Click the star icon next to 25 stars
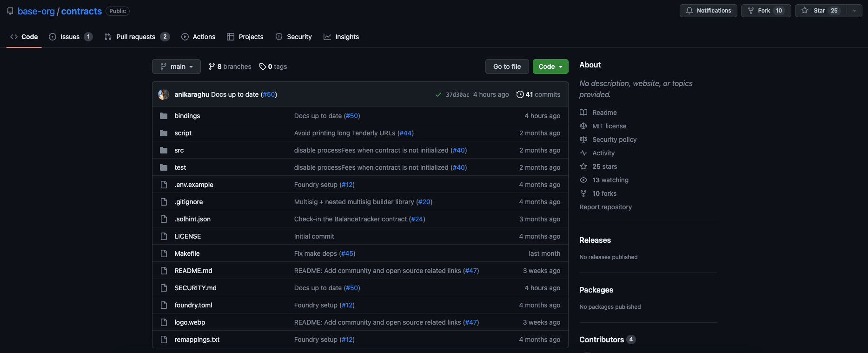Viewport: 868px width, 353px height. [583, 167]
